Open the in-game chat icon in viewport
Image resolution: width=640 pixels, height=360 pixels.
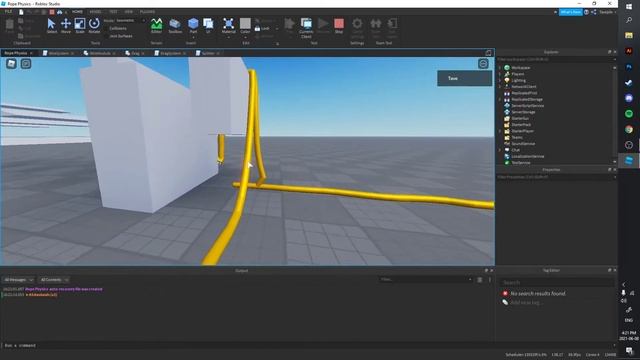click(26, 64)
